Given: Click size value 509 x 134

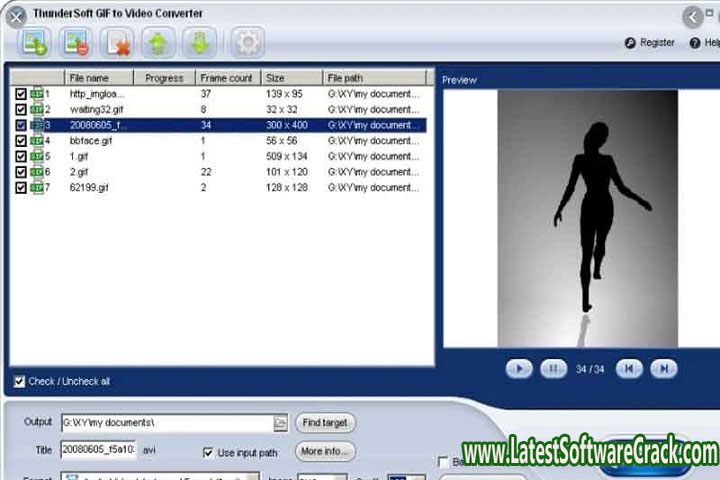Looking at the screenshot, I should click(287, 157).
